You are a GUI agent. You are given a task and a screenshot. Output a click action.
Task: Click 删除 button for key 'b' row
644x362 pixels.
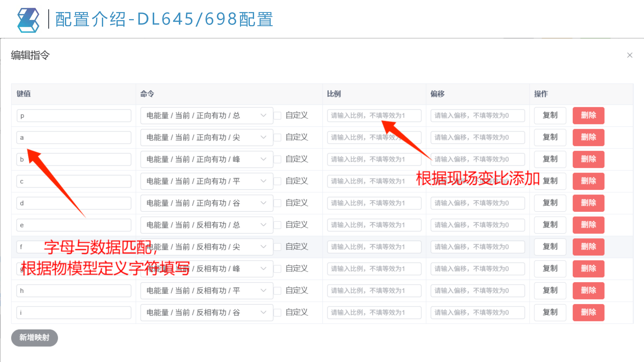[x=588, y=159]
